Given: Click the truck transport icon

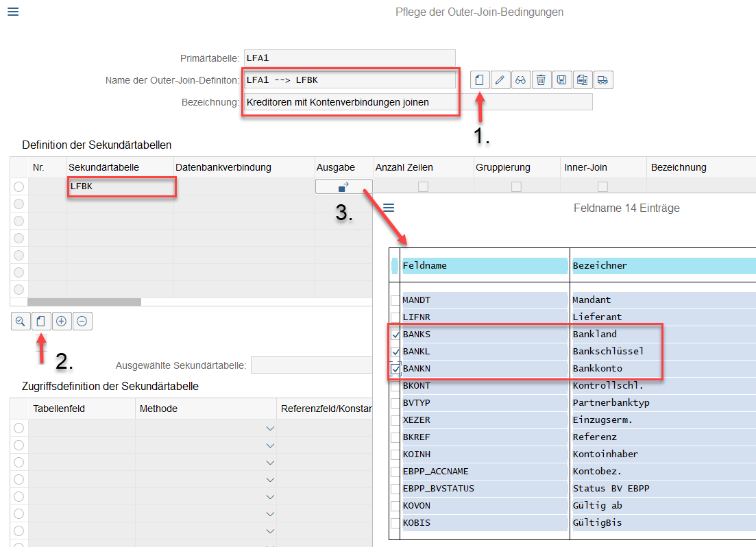Looking at the screenshot, I should pos(602,80).
